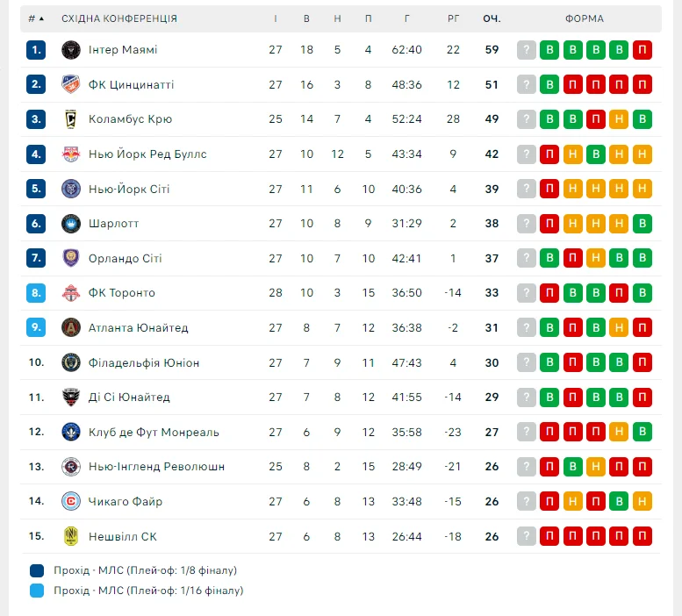This screenshot has width=682, height=616.
Task: Click the New York Red Bulls logo
Action: pos(71,154)
